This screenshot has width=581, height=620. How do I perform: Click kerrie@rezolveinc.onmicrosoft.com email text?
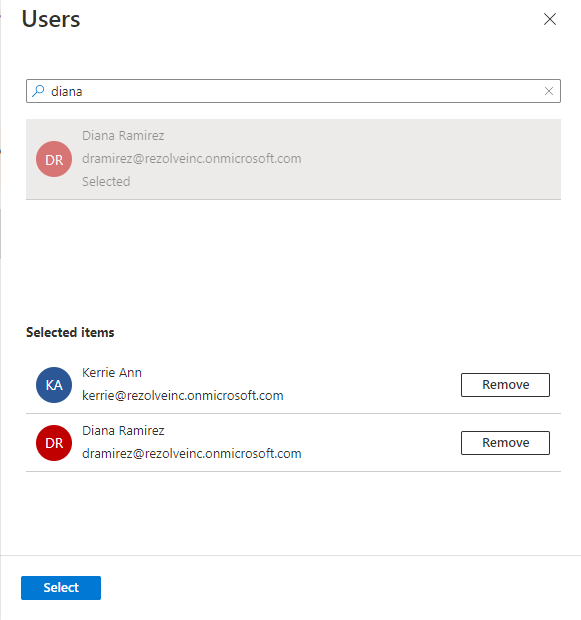(x=182, y=395)
